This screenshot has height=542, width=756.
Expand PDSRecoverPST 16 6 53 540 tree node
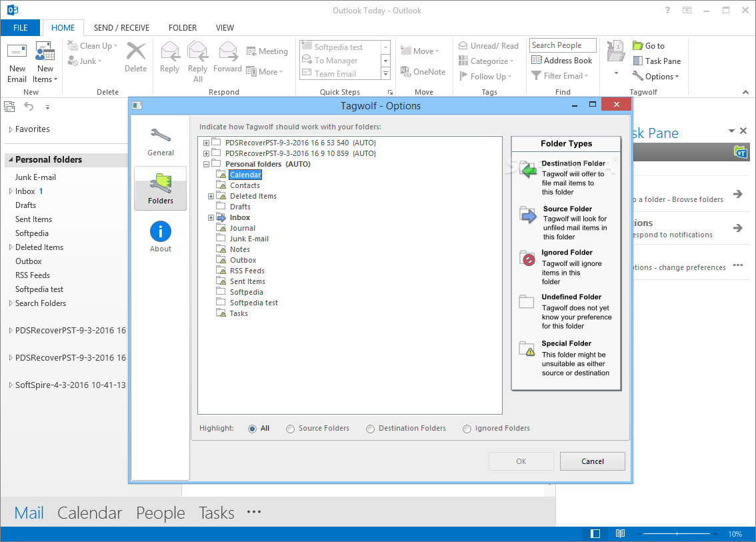207,143
